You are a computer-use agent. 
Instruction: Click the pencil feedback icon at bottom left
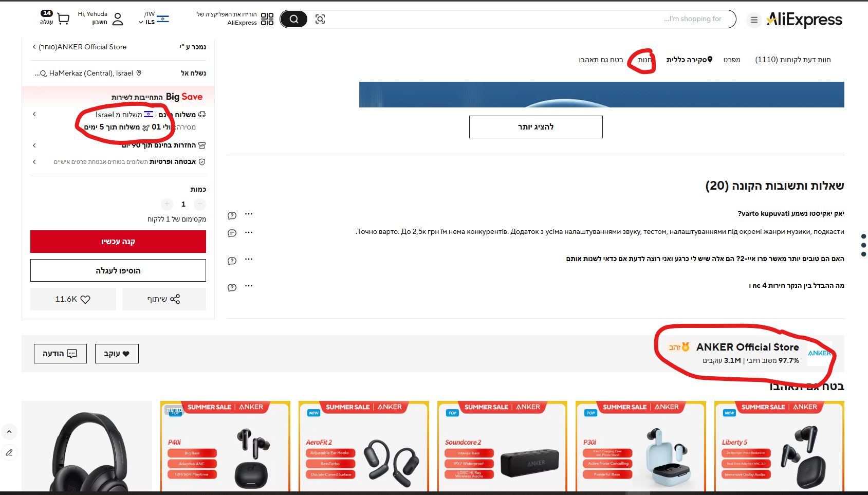click(9, 452)
